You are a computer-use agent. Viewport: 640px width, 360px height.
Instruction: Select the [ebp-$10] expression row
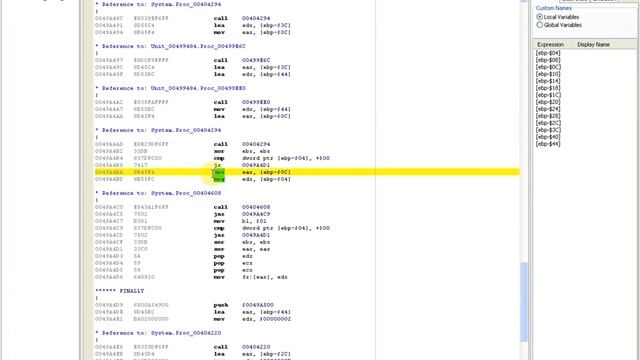click(x=548, y=74)
